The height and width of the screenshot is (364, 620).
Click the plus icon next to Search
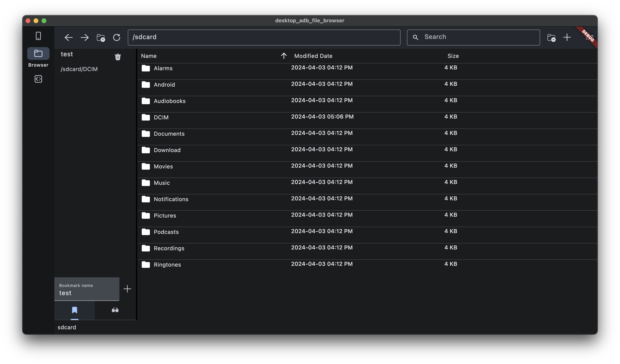pos(567,37)
